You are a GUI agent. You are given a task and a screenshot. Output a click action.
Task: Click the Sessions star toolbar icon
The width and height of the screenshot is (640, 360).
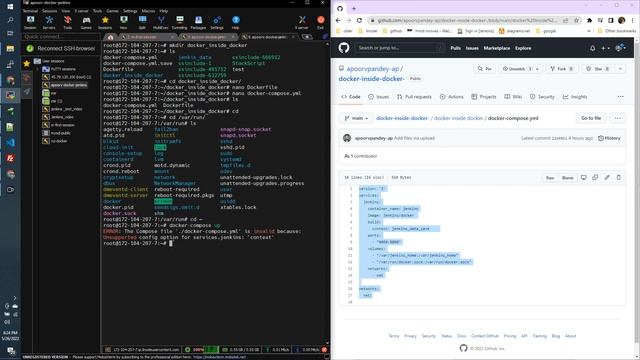coord(105,22)
